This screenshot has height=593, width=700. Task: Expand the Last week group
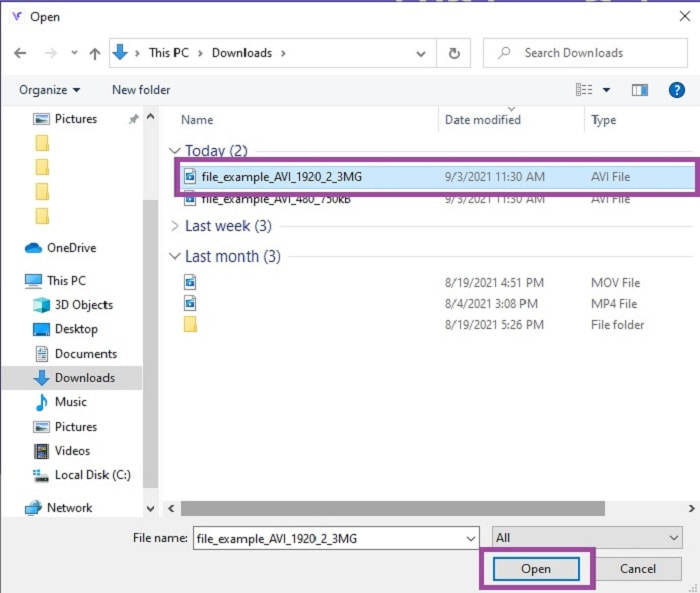[x=176, y=226]
